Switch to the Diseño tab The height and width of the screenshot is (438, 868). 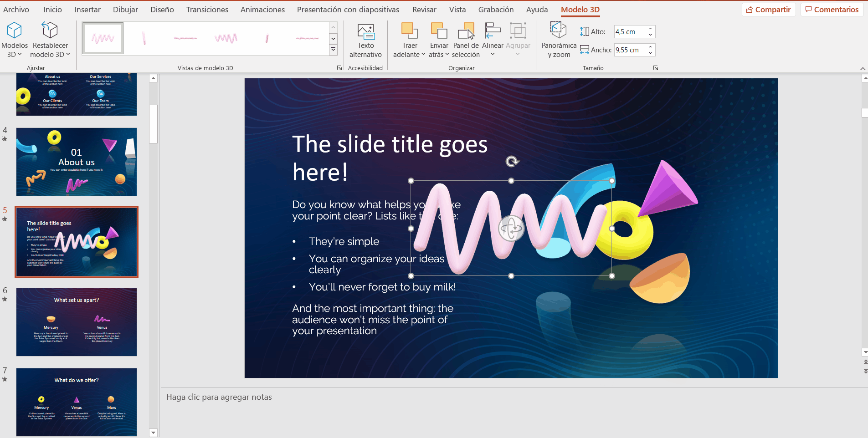coord(162,10)
